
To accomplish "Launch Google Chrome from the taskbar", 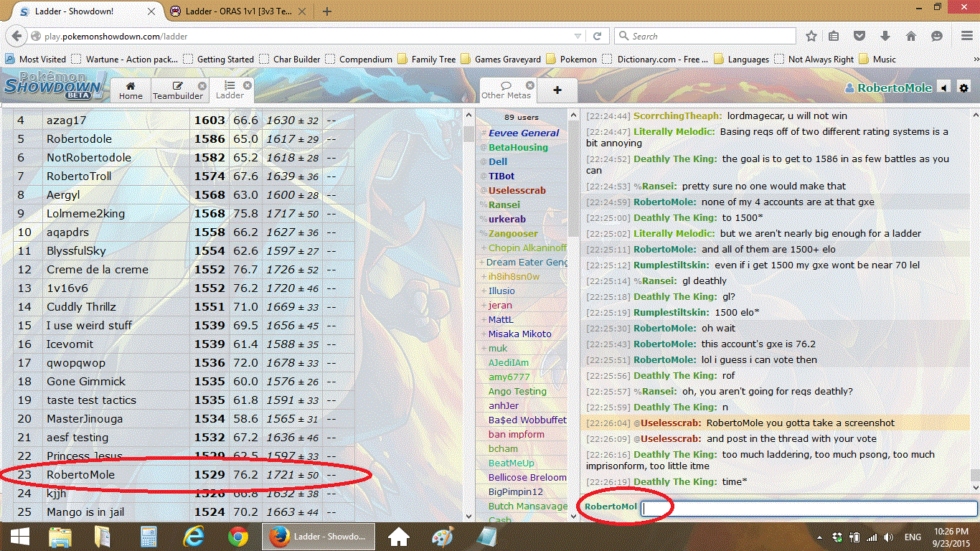I will [x=238, y=537].
